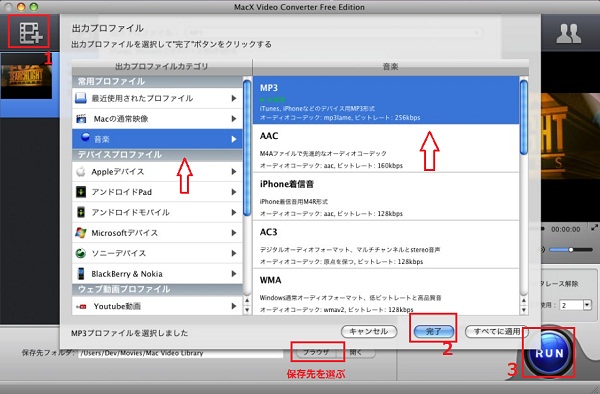Click category list scroll-down arrow
600x394 pixels.
point(247,310)
